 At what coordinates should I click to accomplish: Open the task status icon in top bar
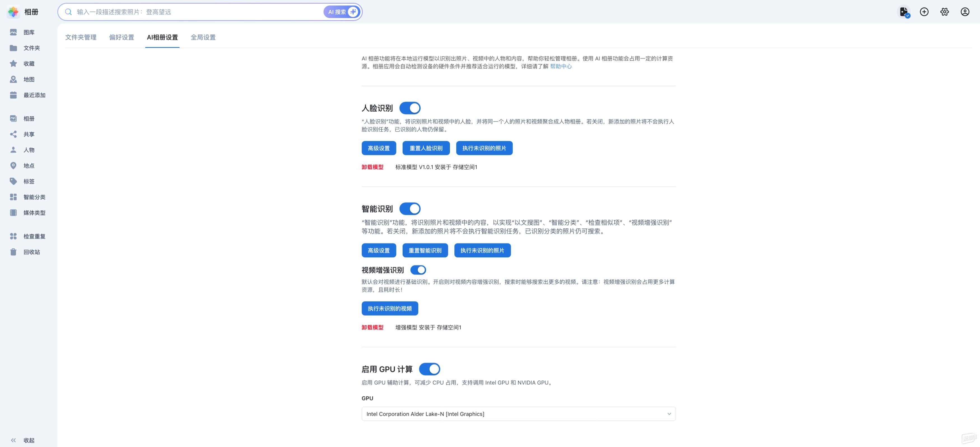(904, 12)
